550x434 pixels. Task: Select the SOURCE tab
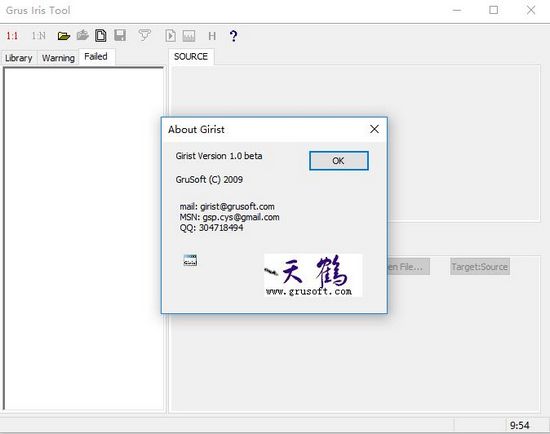191,56
